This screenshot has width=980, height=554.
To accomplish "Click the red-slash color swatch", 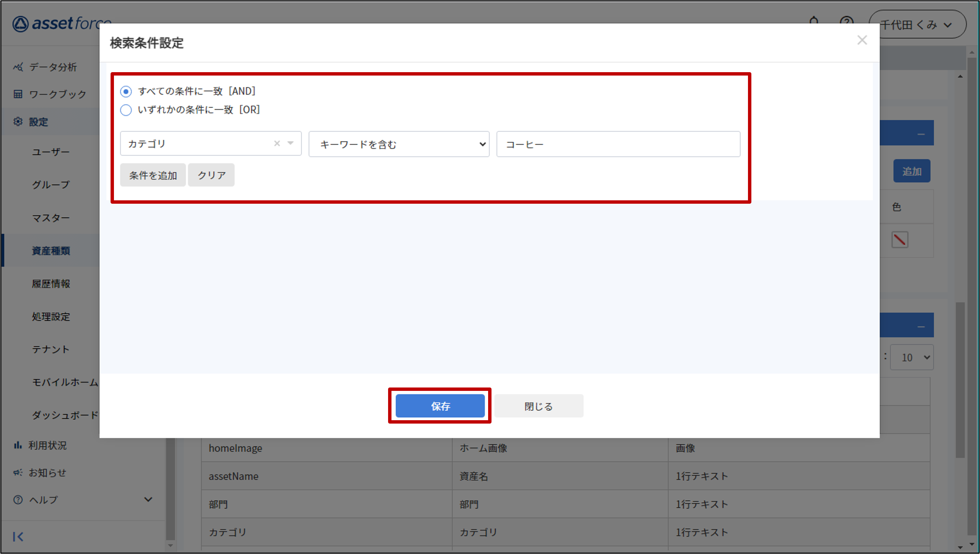I will (x=899, y=240).
